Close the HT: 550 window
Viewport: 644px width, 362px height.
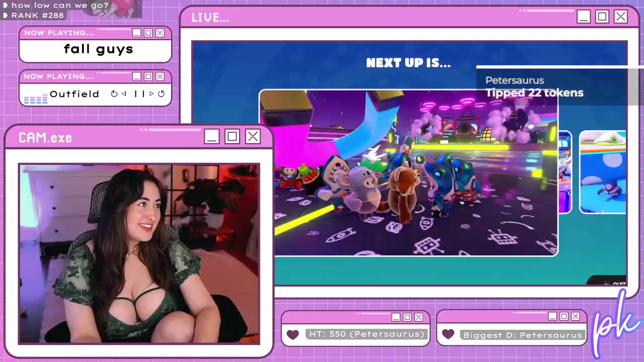pos(419,317)
